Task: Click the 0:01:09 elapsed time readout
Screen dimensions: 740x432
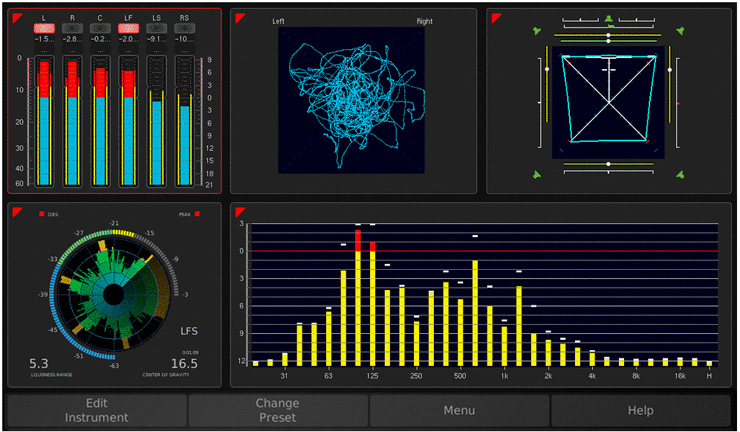Action: click(x=190, y=353)
